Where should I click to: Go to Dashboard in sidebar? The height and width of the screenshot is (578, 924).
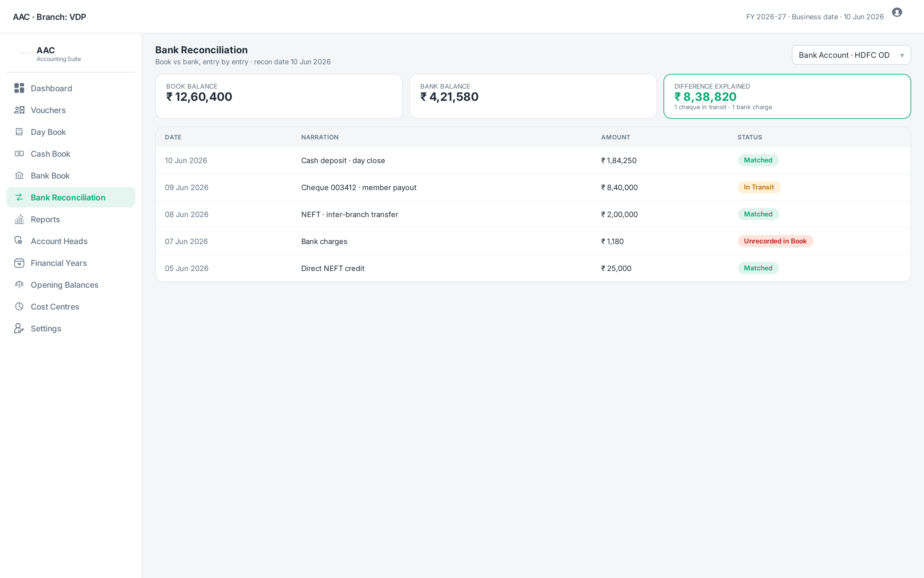[71, 88]
